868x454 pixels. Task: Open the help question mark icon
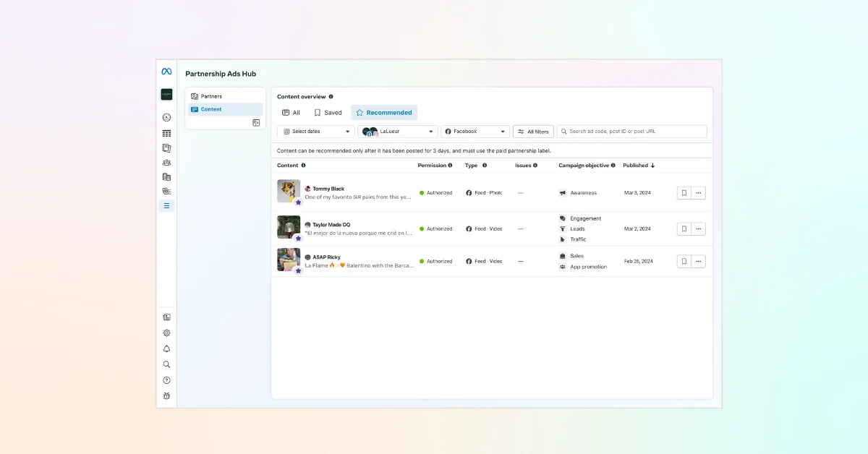click(166, 380)
